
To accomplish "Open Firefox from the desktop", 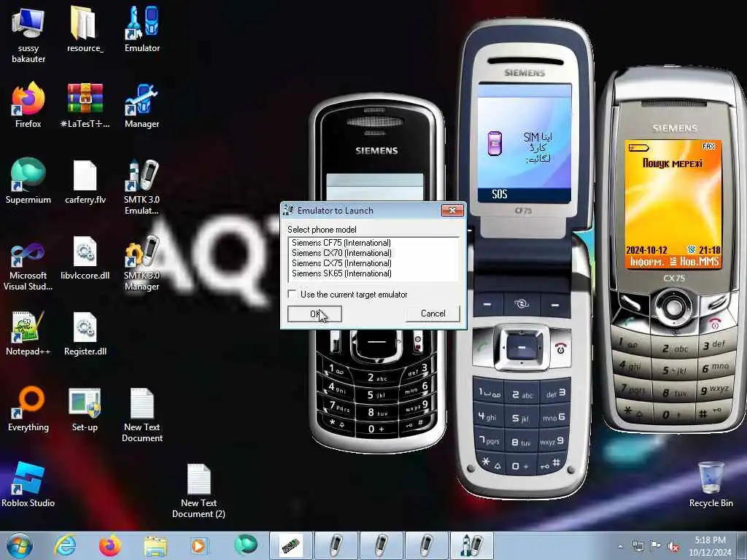I will (x=28, y=105).
